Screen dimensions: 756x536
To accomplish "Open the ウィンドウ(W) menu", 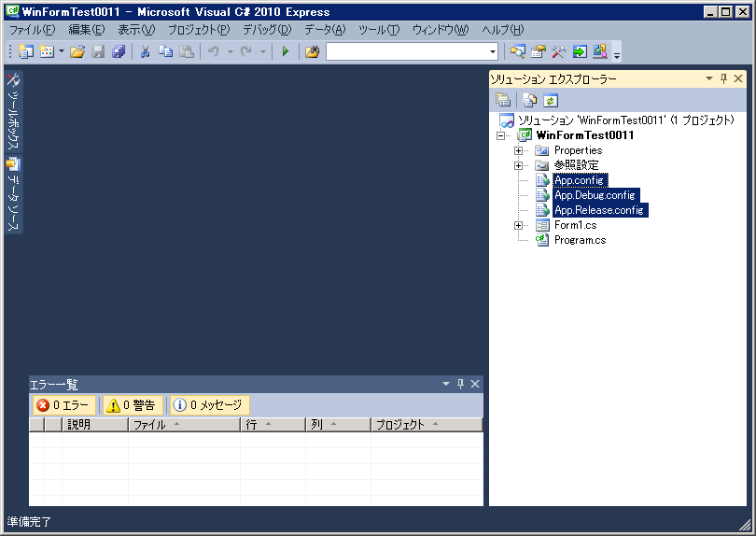I will [441, 30].
